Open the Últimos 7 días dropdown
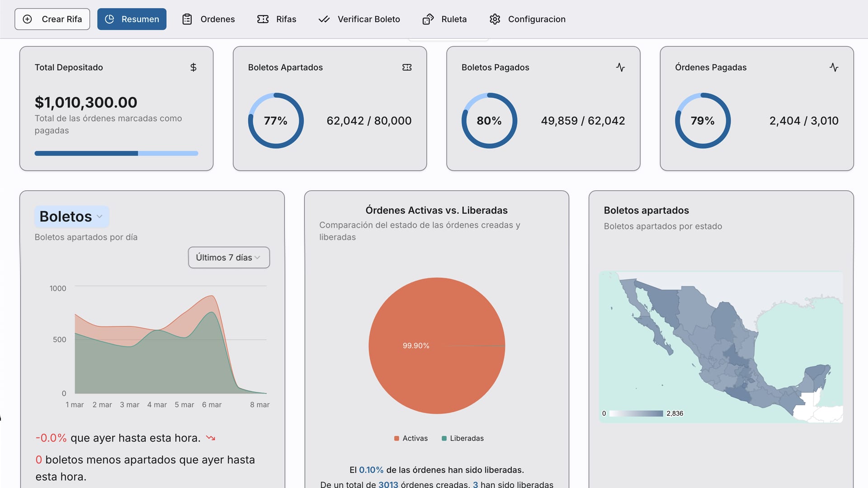Viewport: 868px width, 488px height. [x=229, y=258]
